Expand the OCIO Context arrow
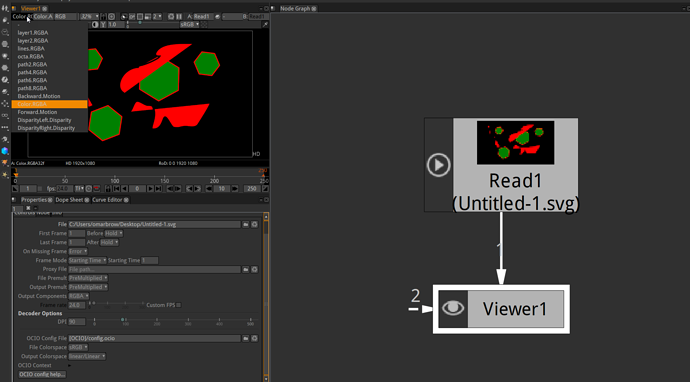 (x=70, y=365)
